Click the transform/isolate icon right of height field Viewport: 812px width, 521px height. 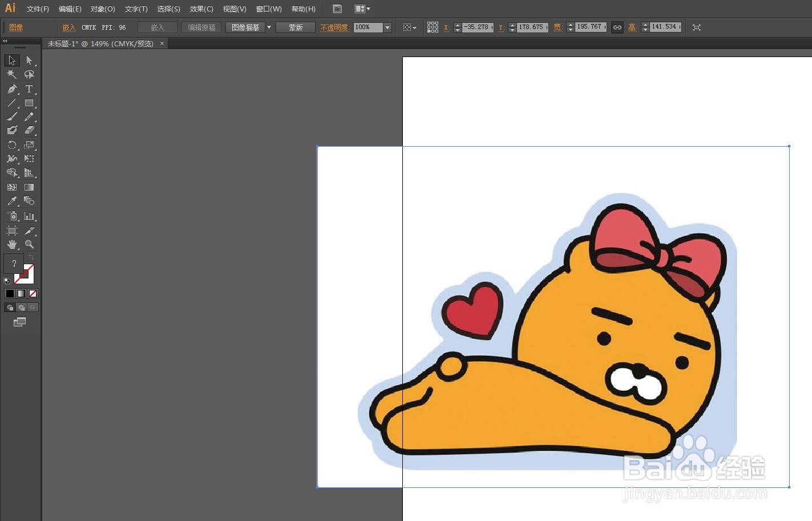697,27
